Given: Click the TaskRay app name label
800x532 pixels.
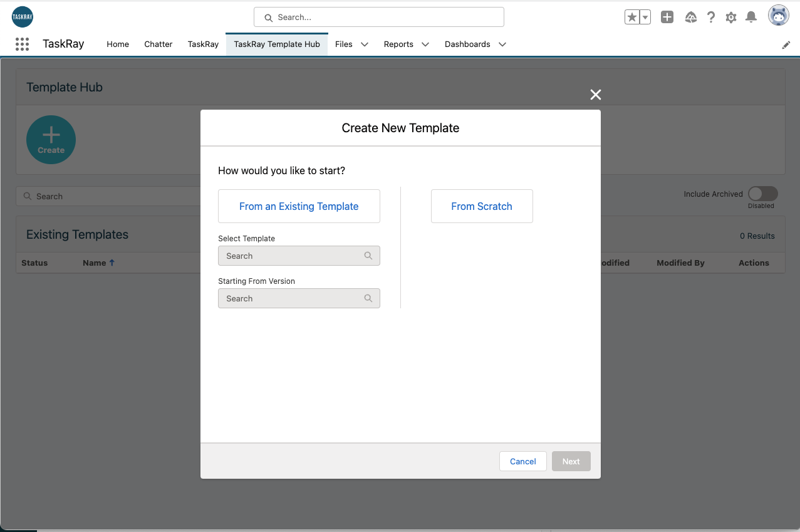Looking at the screenshot, I should pos(63,44).
